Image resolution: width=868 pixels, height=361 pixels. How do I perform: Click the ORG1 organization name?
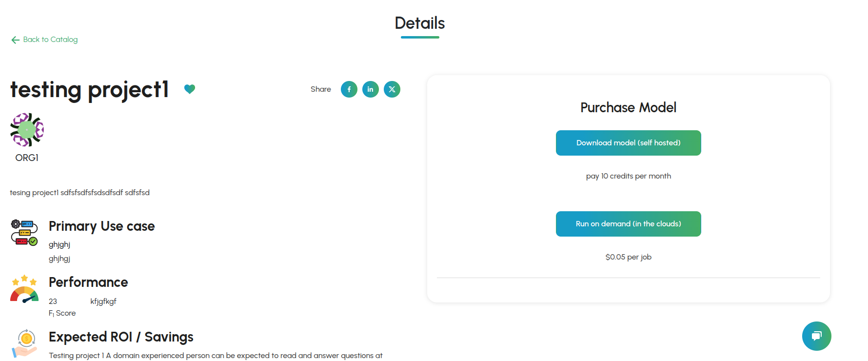point(27,158)
